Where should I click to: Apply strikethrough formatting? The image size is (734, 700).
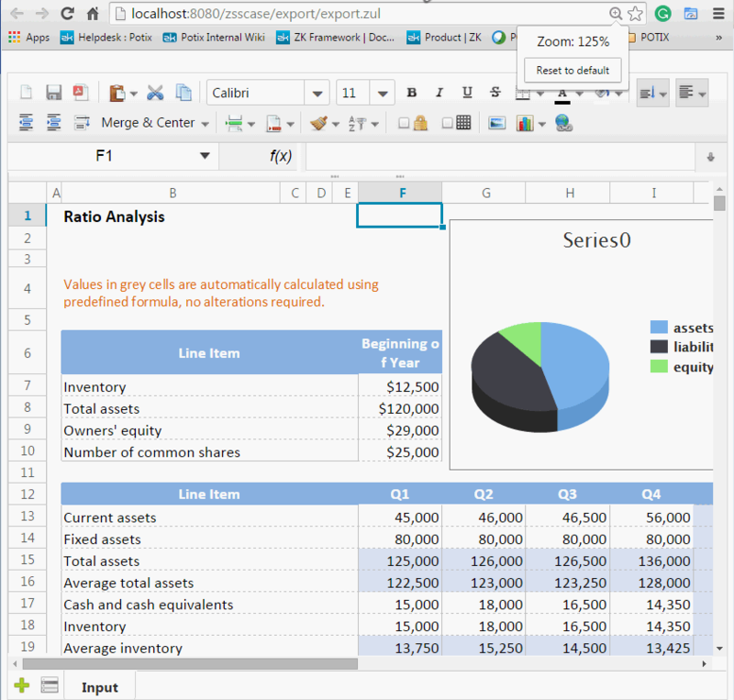click(495, 93)
